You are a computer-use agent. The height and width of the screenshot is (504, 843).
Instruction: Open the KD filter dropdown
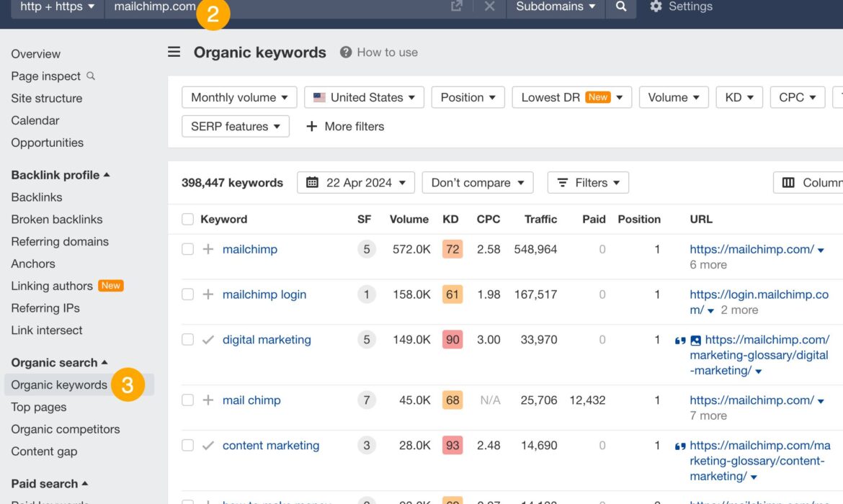739,97
